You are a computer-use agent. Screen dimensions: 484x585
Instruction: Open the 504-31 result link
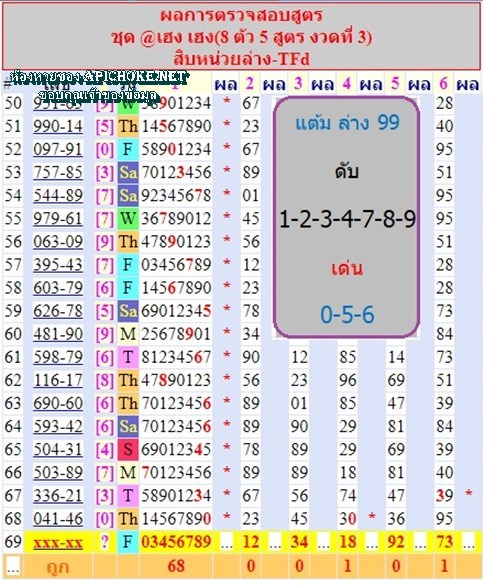click(x=58, y=450)
